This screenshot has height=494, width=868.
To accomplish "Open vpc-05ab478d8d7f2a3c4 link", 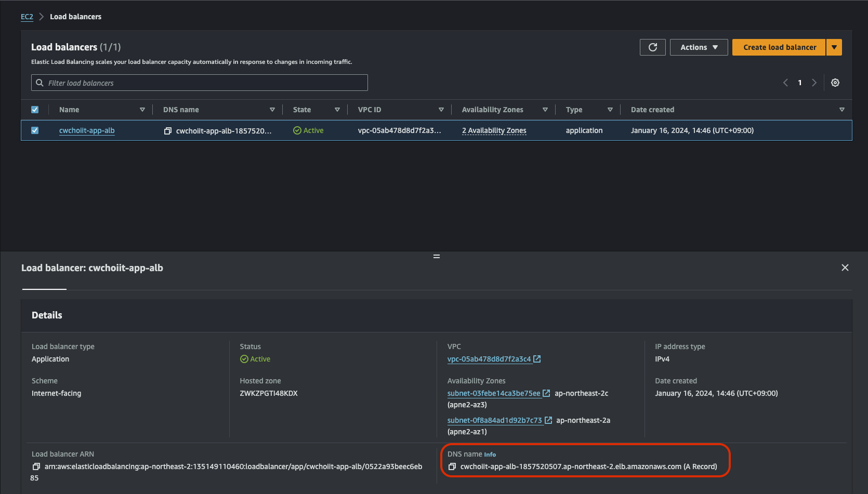I will [489, 359].
